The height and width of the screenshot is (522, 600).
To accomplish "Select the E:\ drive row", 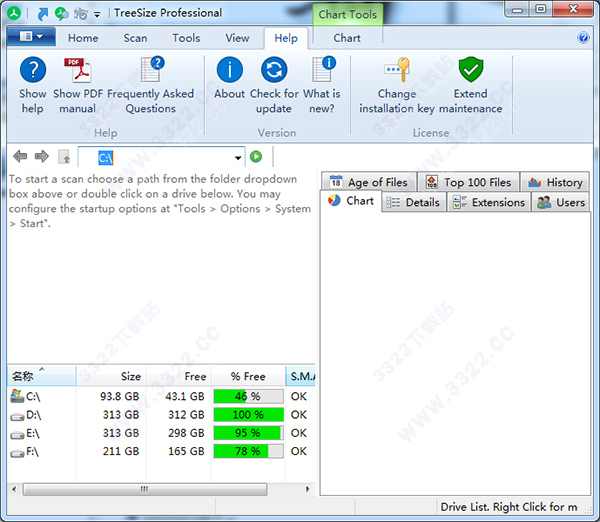I will pyautogui.click(x=161, y=433).
